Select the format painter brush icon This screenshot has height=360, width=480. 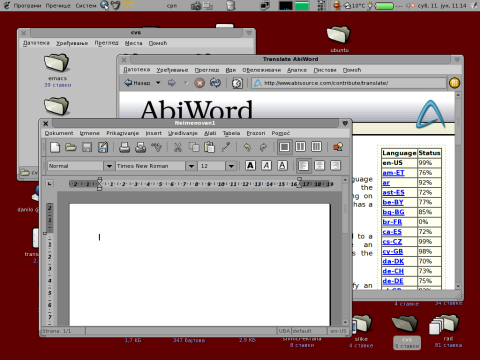point(226,147)
